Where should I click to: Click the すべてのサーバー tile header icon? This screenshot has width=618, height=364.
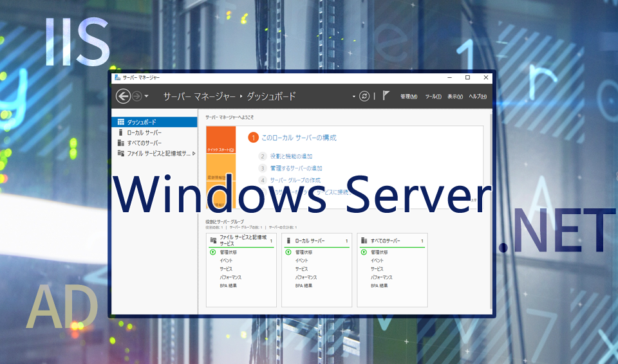(x=364, y=241)
